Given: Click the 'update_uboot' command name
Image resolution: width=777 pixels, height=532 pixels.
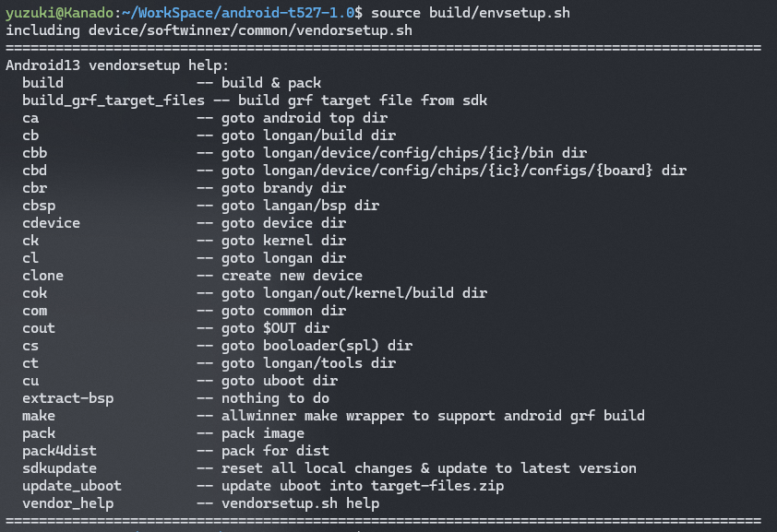Looking at the screenshot, I should (x=73, y=486).
